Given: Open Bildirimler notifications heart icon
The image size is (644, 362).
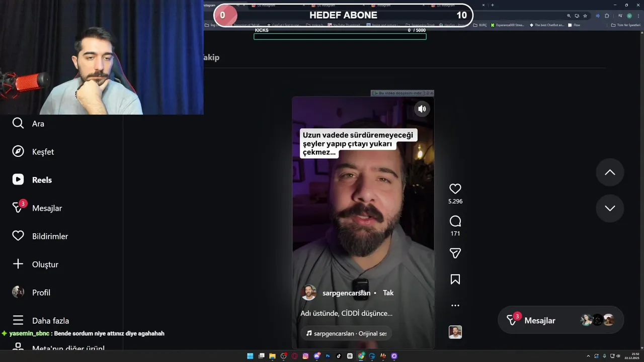Looking at the screenshot, I should coord(18,236).
